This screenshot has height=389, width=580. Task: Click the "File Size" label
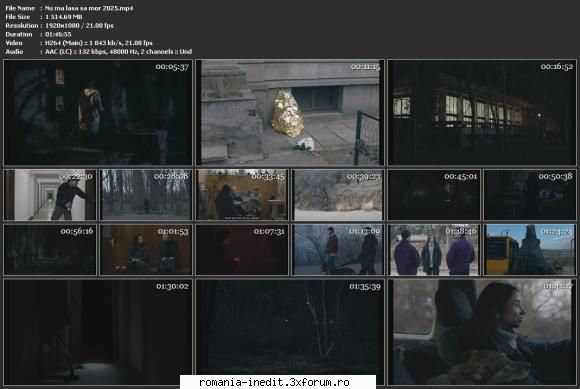(x=18, y=17)
